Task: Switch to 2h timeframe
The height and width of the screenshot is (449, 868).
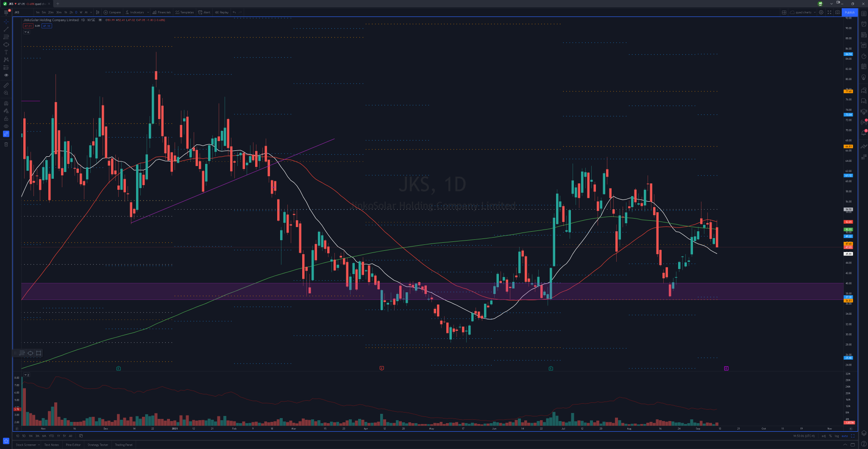Action: 71,12
